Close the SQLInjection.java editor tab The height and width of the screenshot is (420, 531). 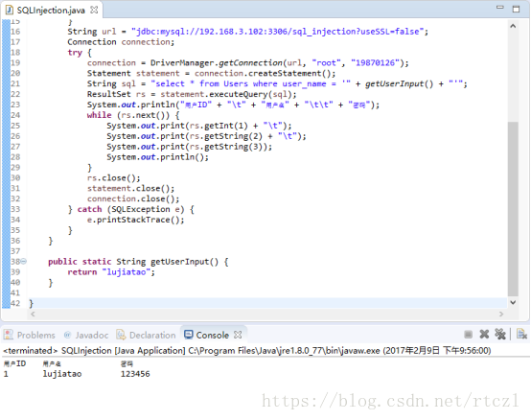click(94, 11)
